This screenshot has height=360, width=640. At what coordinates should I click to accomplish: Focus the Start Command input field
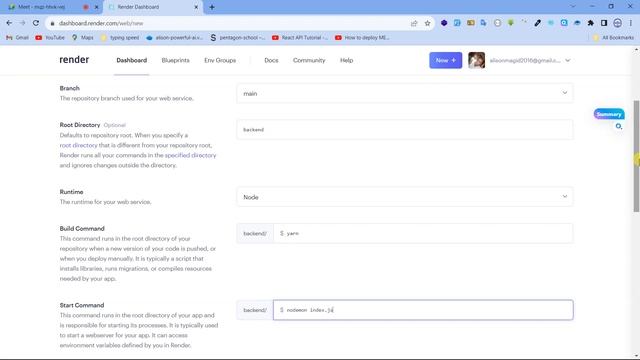click(x=423, y=310)
